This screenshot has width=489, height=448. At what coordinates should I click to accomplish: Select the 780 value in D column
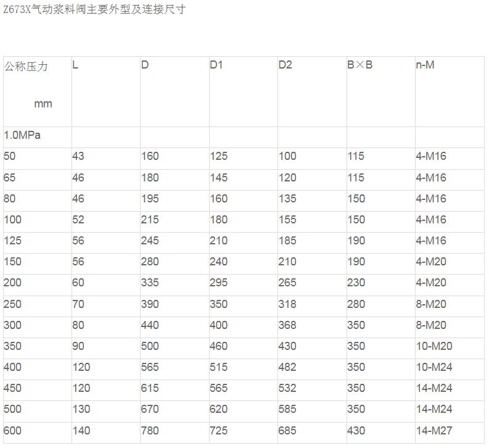click(x=150, y=431)
